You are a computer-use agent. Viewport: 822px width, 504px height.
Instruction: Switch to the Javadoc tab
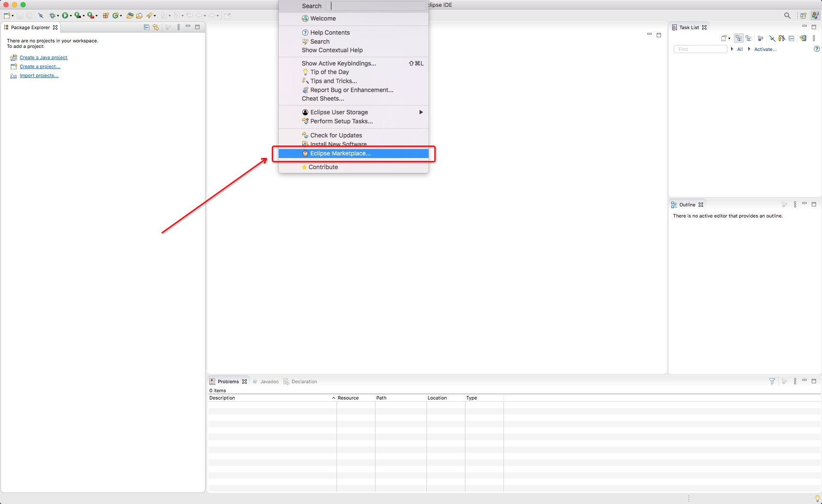(x=265, y=382)
